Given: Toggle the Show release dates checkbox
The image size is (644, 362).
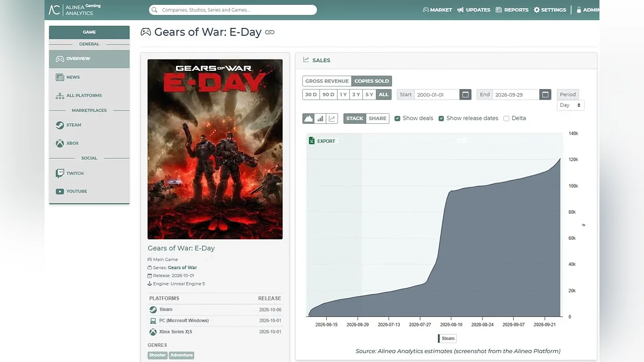Looking at the screenshot, I should (x=441, y=119).
